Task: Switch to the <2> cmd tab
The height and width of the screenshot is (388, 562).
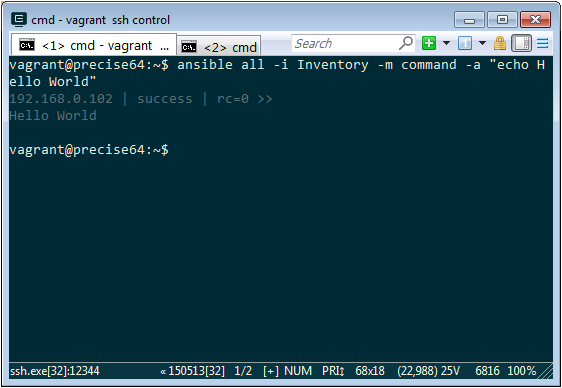Action: tap(219, 46)
